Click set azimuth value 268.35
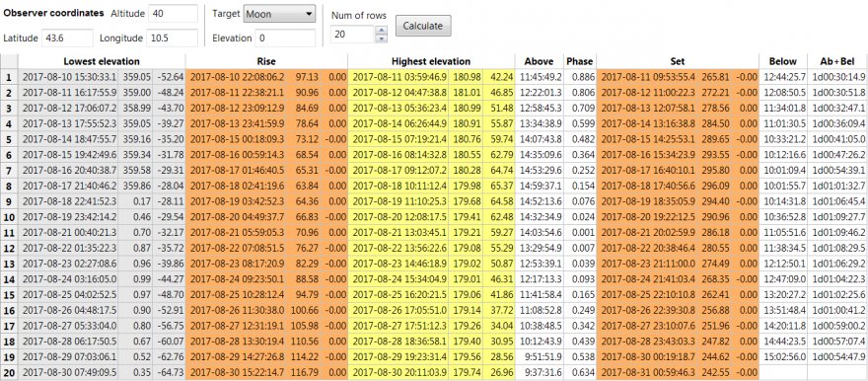The image size is (868, 381). tap(716, 278)
